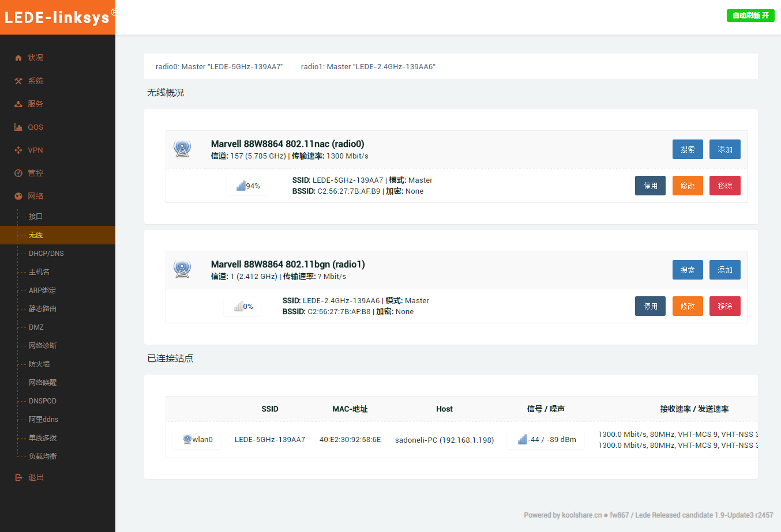Click the wlan0 interface badge in stations table
This screenshot has width=781, height=532.
click(x=197, y=440)
